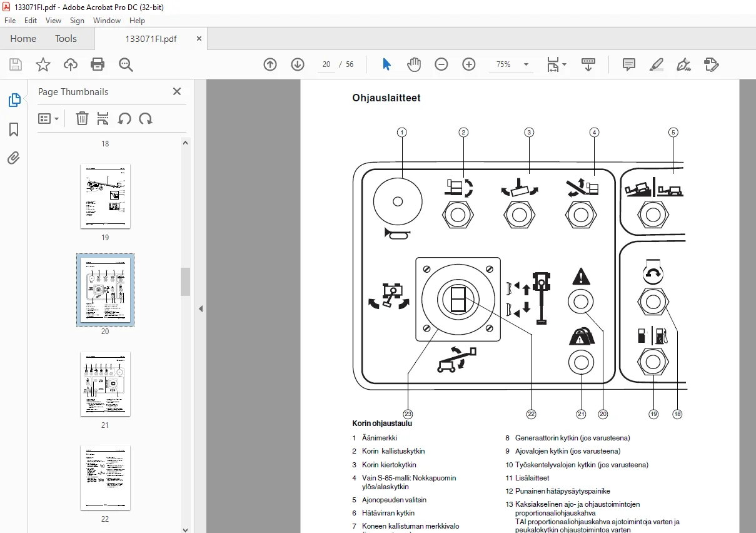Delete selected page with trash icon
The image size is (756, 533).
pyautogui.click(x=82, y=119)
